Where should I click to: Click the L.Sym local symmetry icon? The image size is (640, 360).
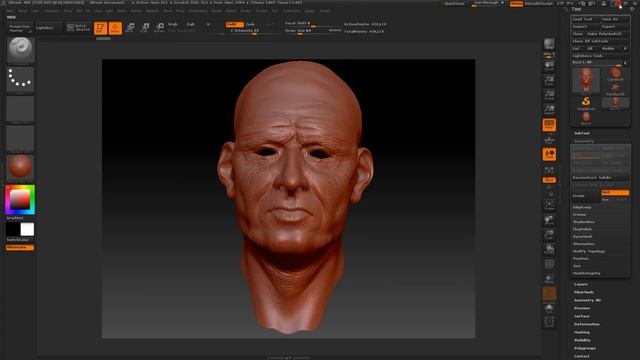click(x=549, y=169)
